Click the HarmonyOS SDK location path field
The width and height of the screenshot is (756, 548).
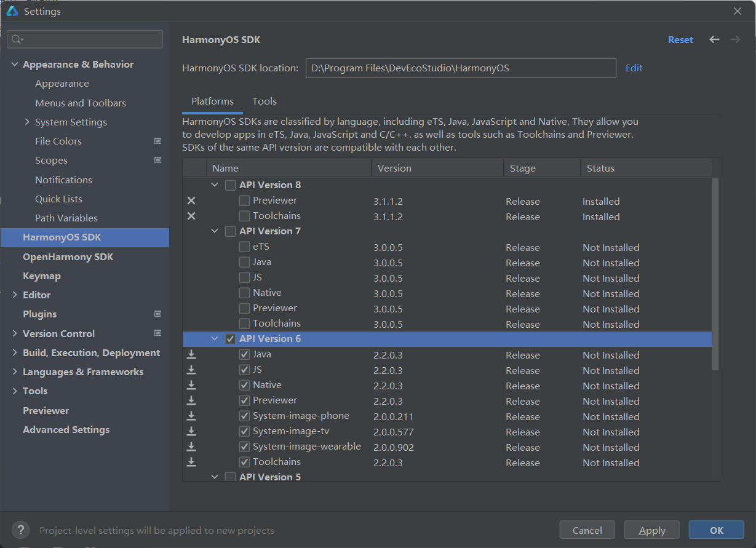461,68
